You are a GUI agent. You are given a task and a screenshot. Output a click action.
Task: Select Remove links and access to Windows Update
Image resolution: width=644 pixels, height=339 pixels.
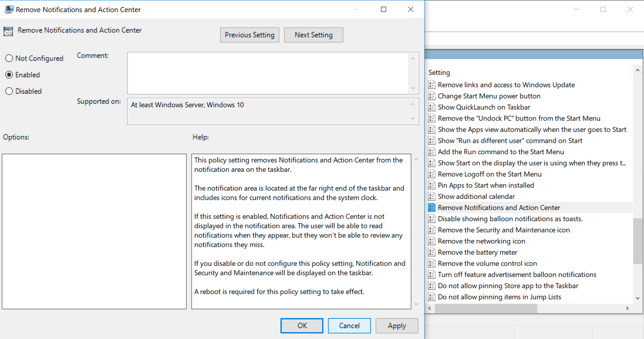pos(506,85)
